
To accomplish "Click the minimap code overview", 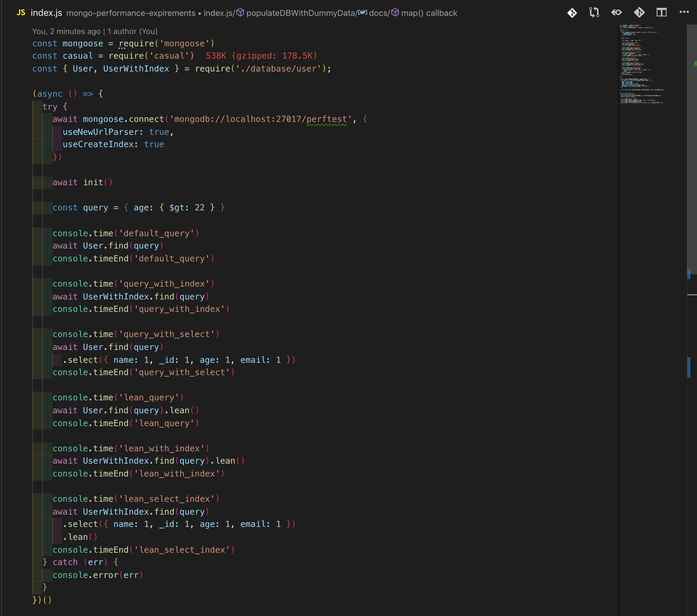I will click(x=642, y=64).
